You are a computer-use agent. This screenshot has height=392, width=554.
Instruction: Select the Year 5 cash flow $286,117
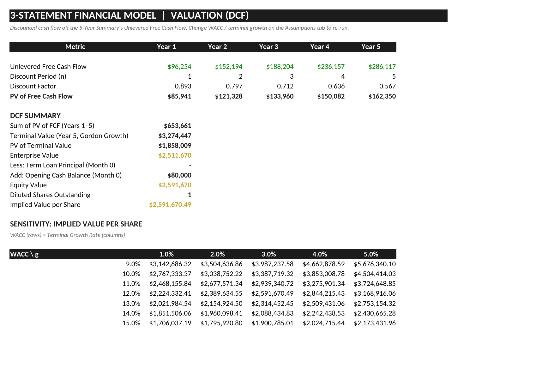[x=382, y=67]
